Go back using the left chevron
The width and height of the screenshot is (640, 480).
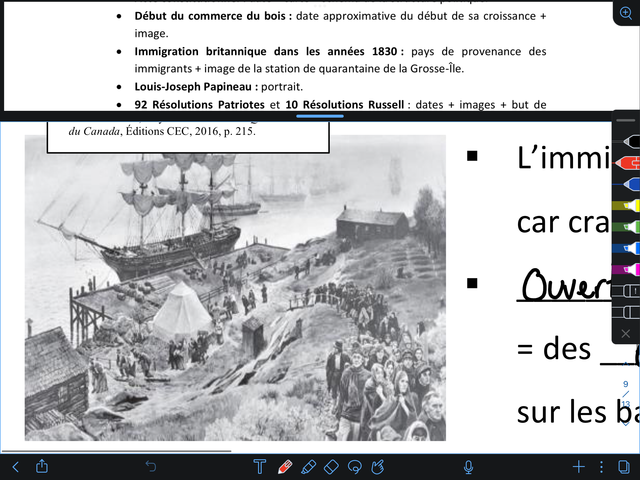point(16,467)
